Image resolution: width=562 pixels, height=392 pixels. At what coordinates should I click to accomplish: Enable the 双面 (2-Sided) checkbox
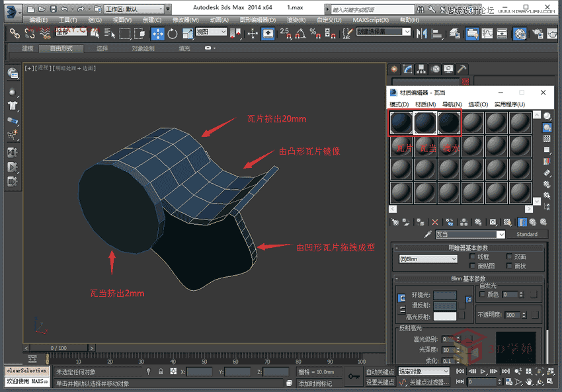point(509,256)
